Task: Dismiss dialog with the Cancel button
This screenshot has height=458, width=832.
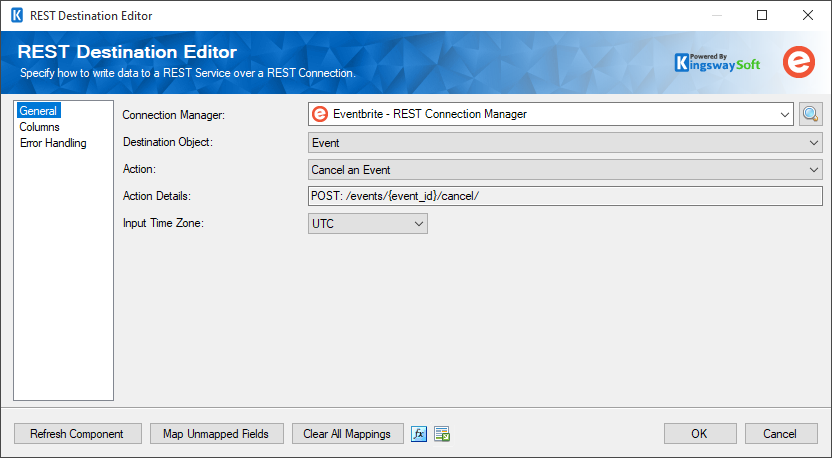Action: pos(781,434)
